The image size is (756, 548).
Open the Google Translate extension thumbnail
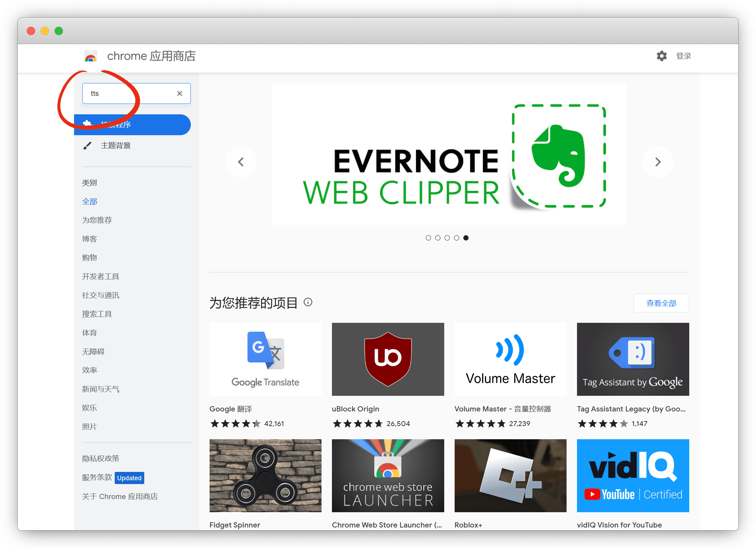coord(265,359)
